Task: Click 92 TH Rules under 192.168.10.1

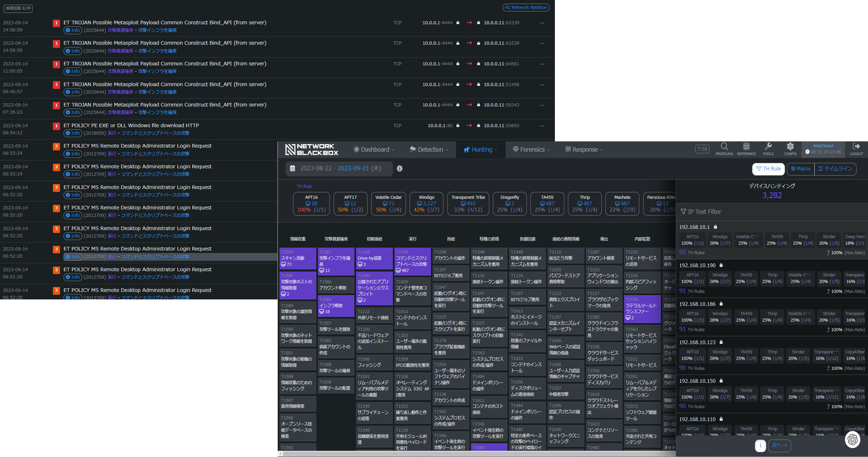Action: tap(692, 253)
